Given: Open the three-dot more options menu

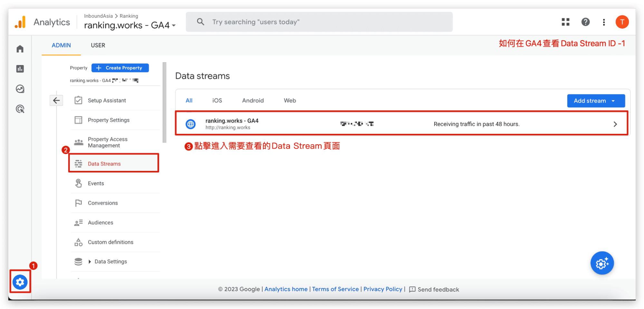Looking at the screenshot, I should pos(604,22).
